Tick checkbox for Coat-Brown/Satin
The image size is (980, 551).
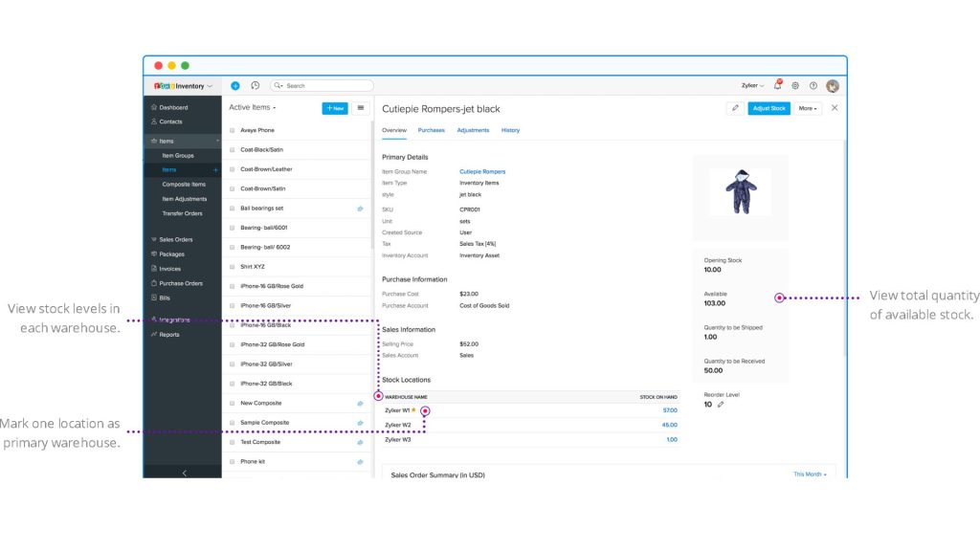[232, 188]
